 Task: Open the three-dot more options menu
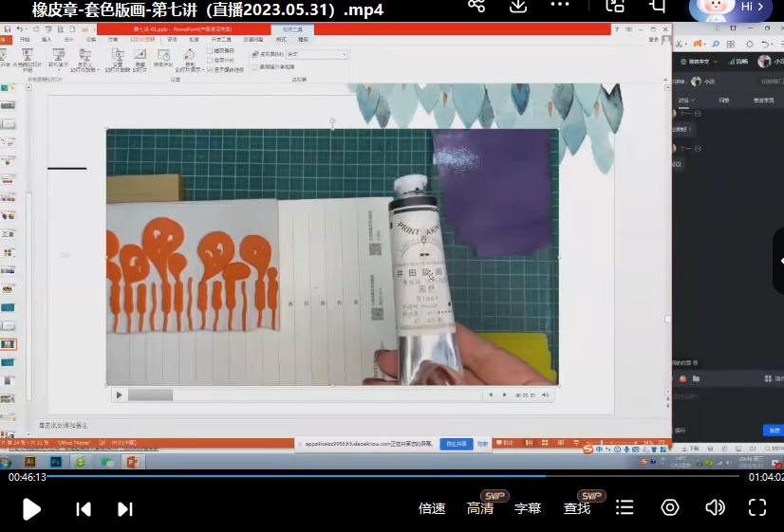click(x=560, y=6)
